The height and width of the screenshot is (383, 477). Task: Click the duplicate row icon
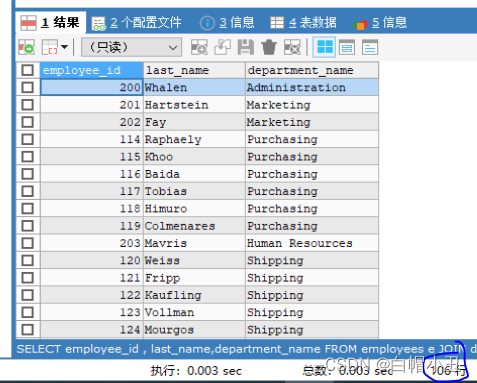(222, 47)
